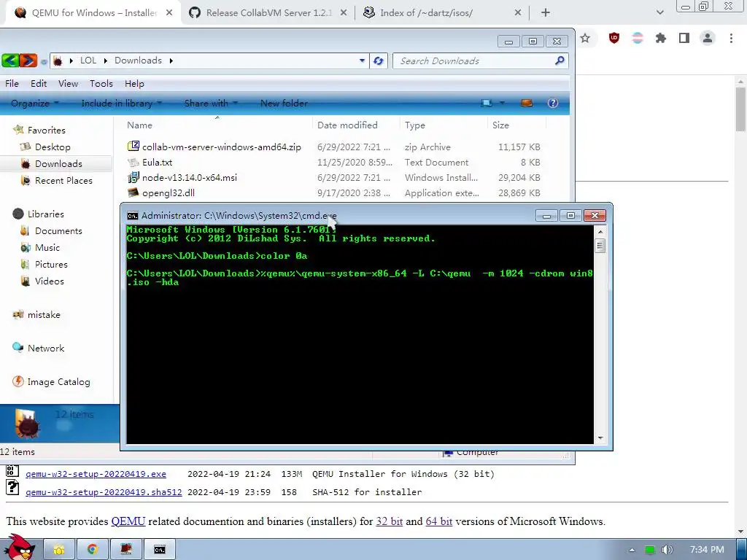The height and width of the screenshot is (560, 747).
Task: Click refresh button beside address bar
Action: [379, 61]
